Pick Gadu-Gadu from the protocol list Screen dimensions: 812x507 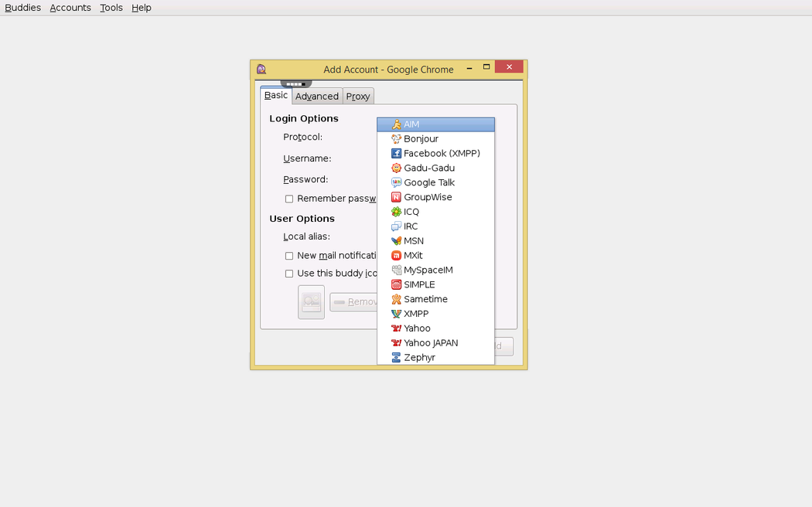pos(428,168)
